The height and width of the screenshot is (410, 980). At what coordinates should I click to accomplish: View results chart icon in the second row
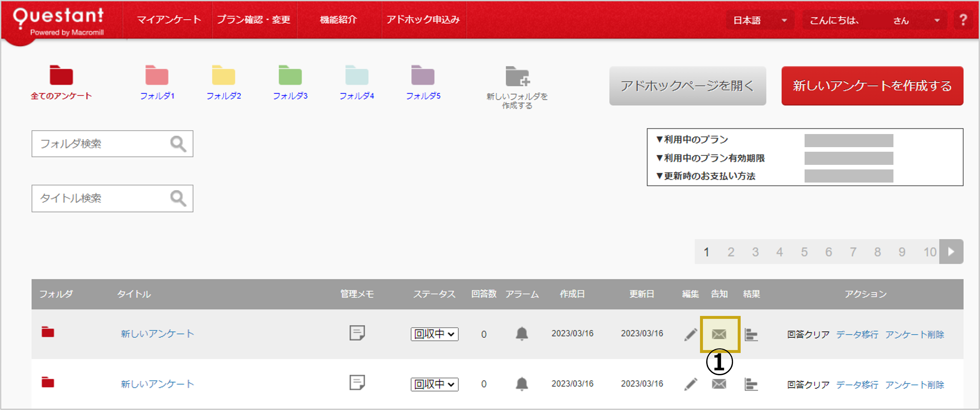751,384
